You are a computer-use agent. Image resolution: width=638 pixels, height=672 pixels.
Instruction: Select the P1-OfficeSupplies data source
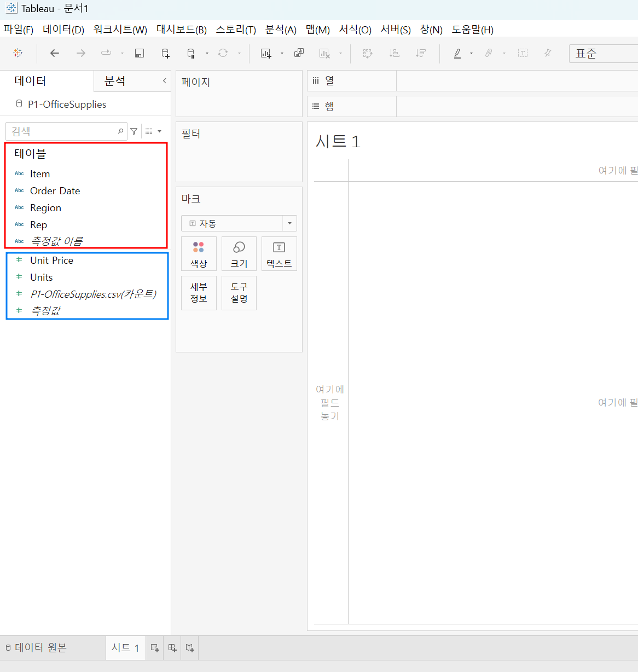click(67, 104)
